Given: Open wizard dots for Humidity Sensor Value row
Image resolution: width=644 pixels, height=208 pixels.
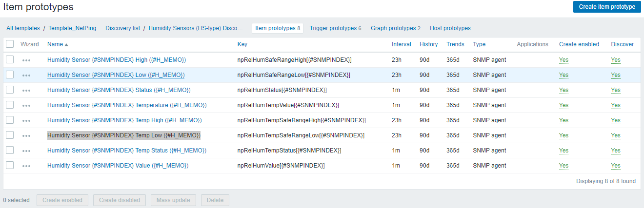Looking at the screenshot, I should click(x=26, y=166).
